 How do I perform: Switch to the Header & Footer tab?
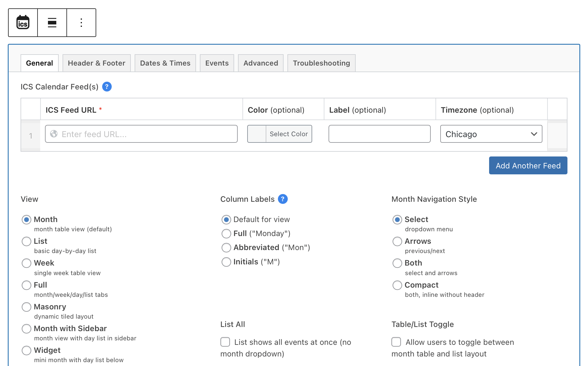point(97,63)
